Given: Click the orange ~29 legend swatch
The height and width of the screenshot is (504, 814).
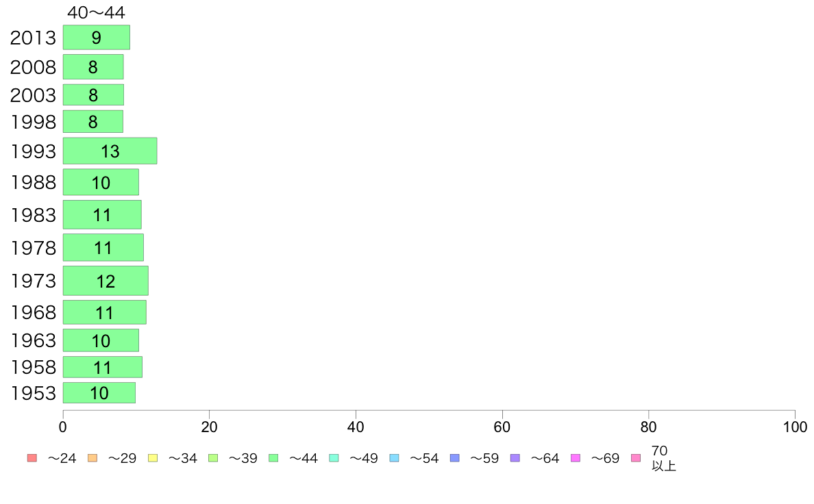Looking at the screenshot, I should pos(92,458).
